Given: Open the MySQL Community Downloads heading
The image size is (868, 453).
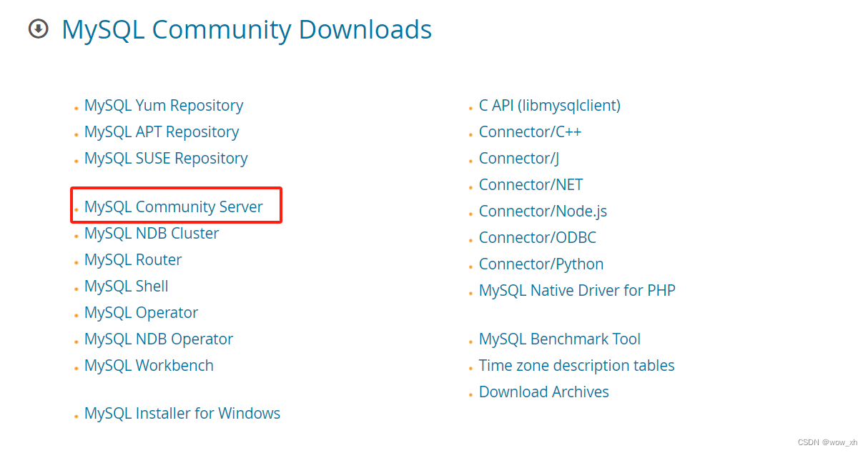Looking at the screenshot, I should point(247,30).
